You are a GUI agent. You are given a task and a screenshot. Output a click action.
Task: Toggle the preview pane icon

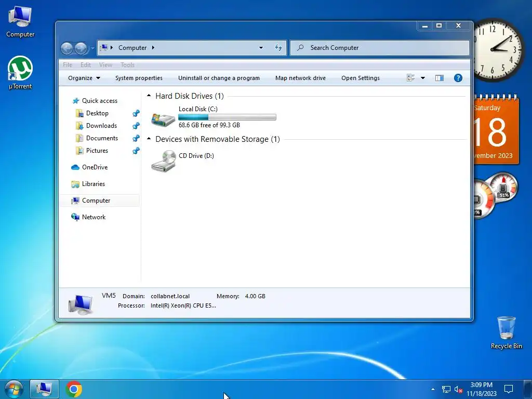click(x=440, y=78)
